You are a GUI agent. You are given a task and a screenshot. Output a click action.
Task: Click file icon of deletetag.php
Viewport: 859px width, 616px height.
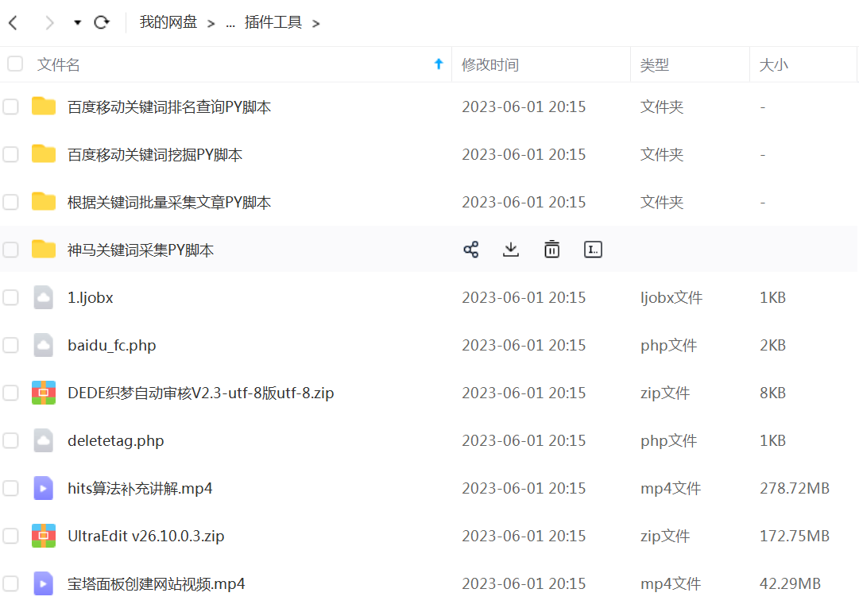(43, 440)
